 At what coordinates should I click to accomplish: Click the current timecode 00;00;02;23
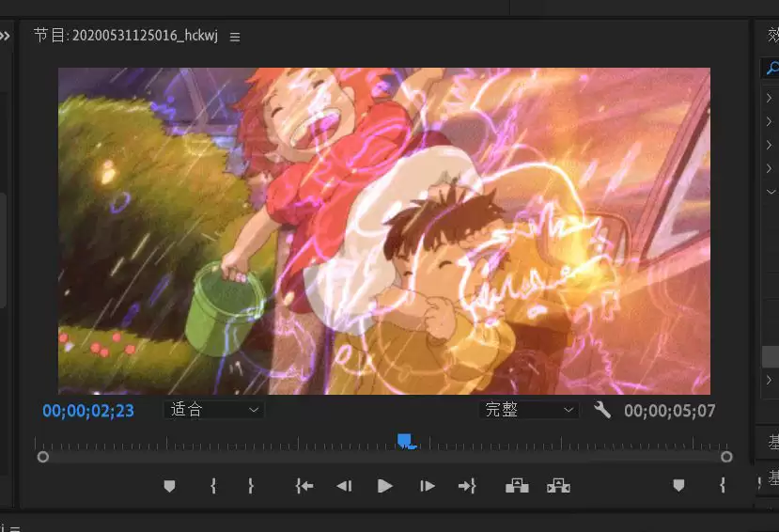(88, 411)
